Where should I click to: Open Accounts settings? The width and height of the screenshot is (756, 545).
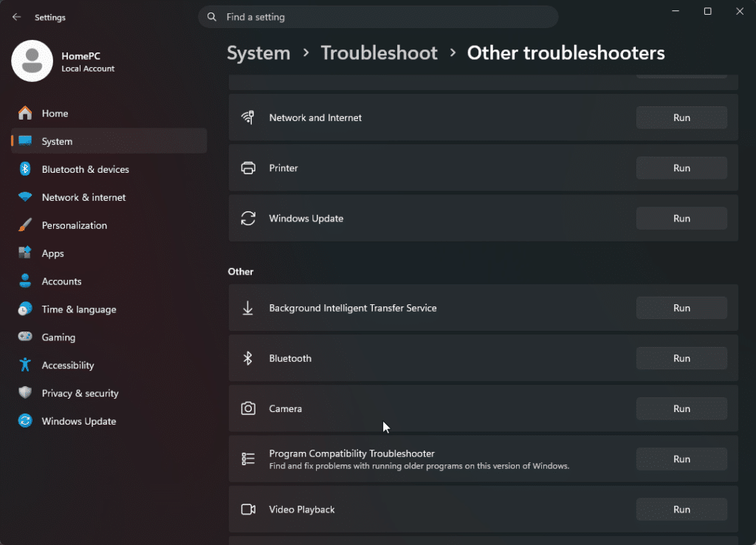[109, 281]
